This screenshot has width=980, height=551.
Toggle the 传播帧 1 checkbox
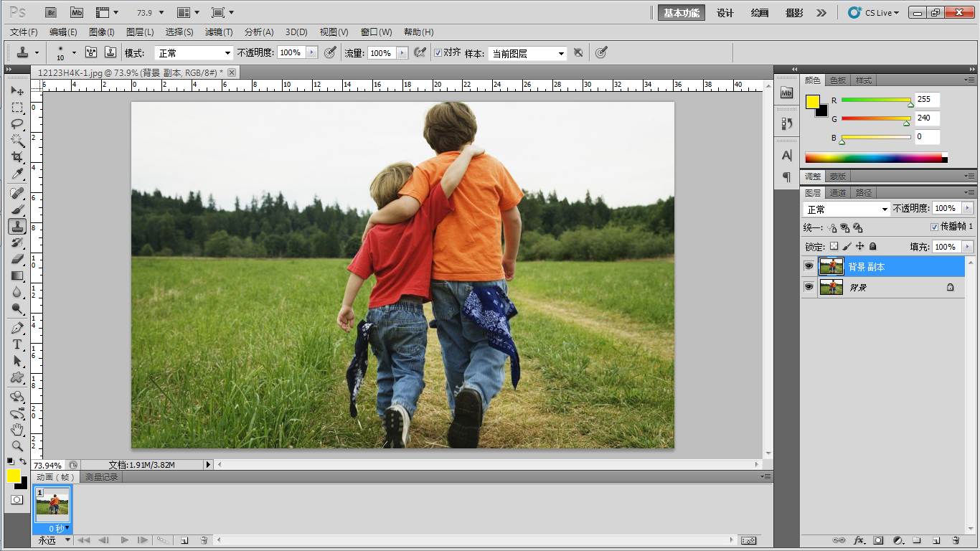pos(934,227)
